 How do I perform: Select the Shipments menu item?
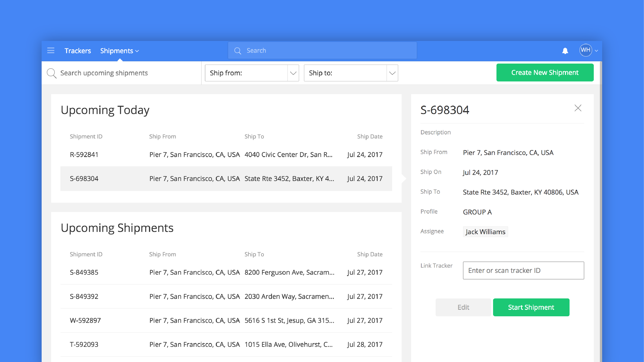[117, 50]
